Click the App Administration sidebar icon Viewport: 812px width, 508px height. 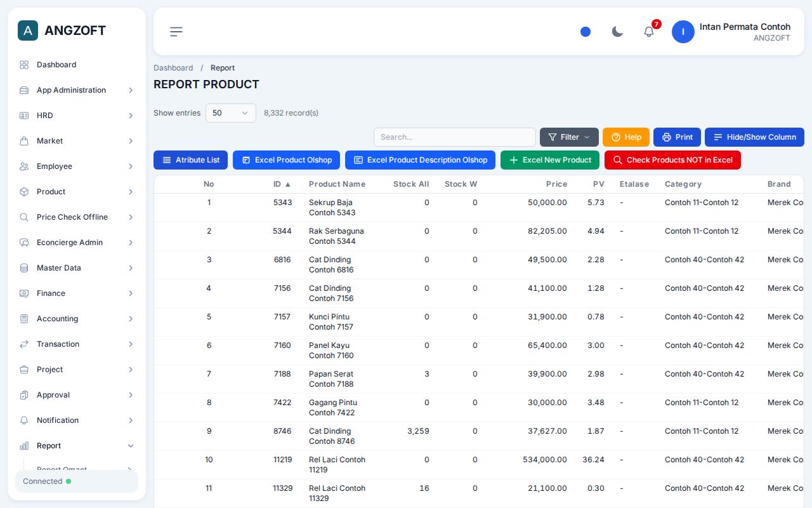[24, 90]
